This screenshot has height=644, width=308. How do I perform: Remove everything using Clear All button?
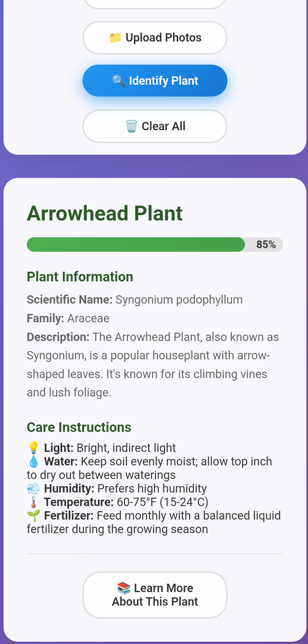(x=155, y=126)
